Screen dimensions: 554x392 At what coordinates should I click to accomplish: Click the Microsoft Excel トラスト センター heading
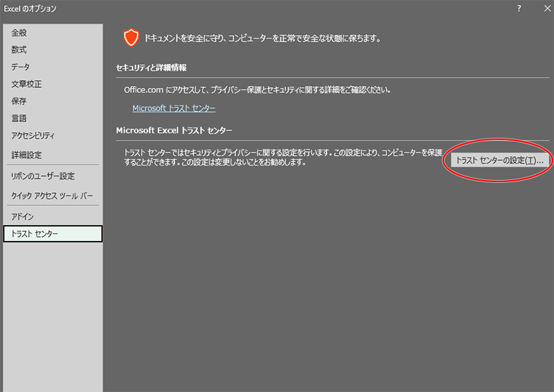click(174, 130)
